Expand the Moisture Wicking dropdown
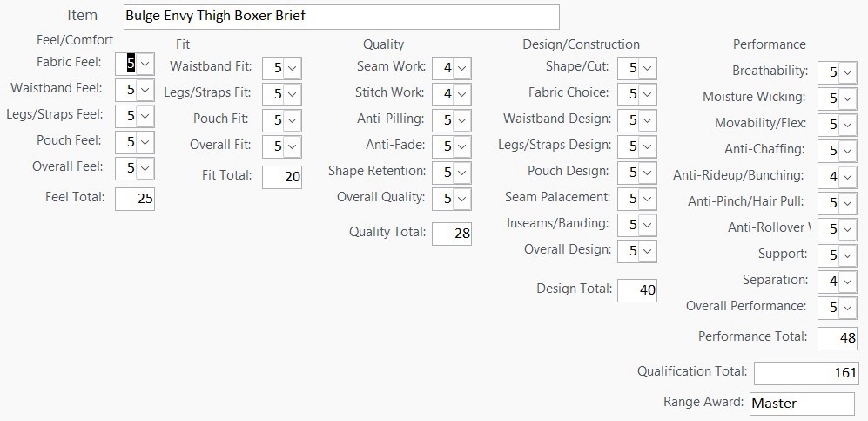 [x=847, y=98]
